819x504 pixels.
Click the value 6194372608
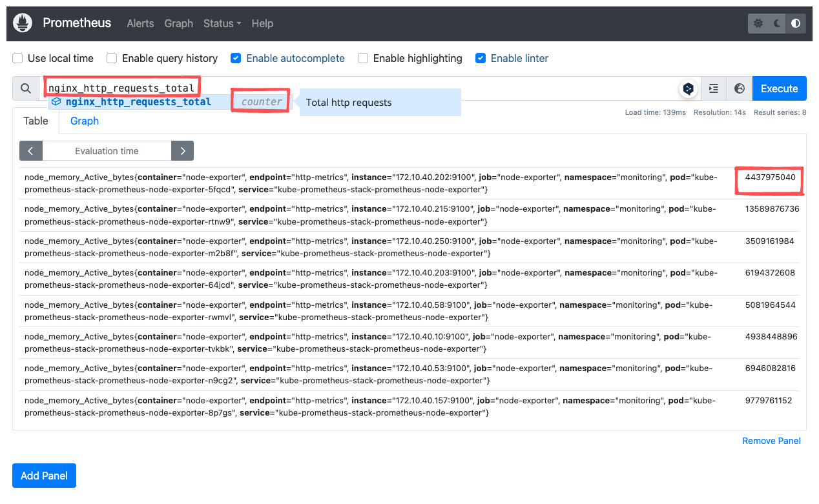coord(770,272)
